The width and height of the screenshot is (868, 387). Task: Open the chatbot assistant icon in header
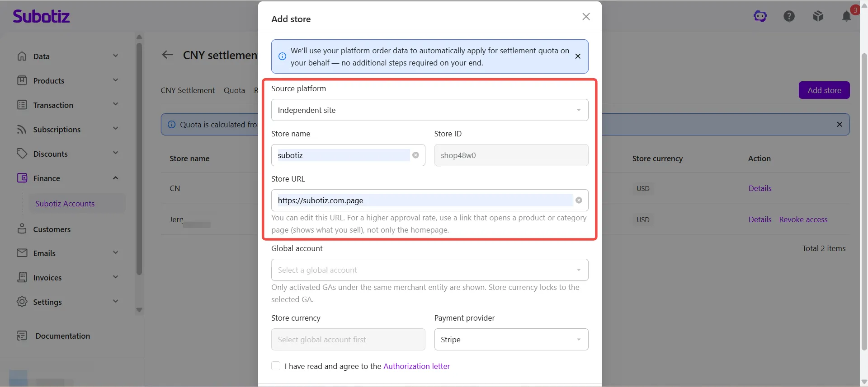[760, 16]
